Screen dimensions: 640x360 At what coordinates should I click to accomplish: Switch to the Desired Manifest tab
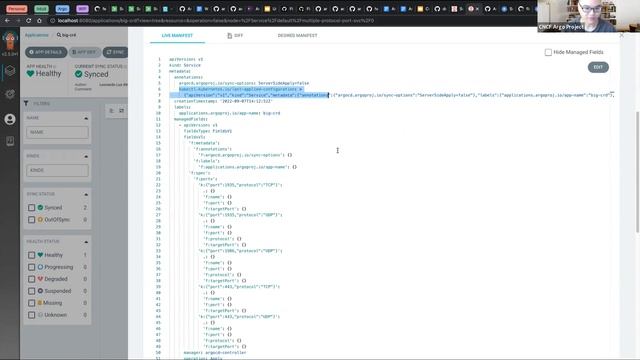(x=297, y=36)
